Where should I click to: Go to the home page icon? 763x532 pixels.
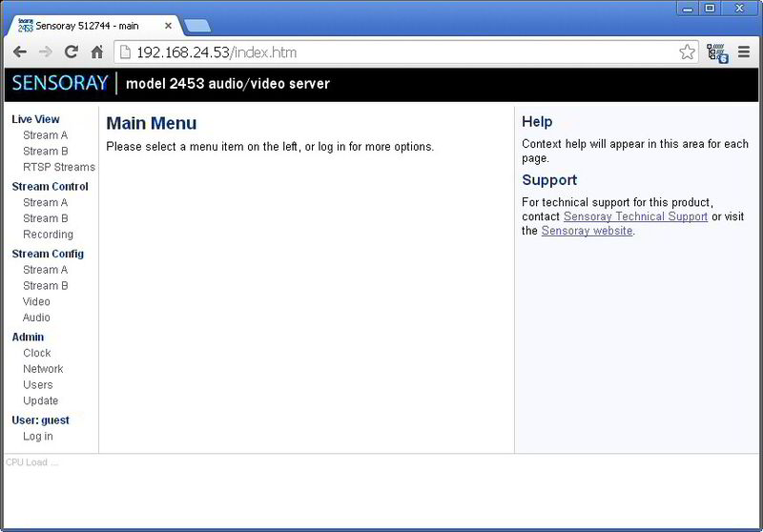(97, 51)
